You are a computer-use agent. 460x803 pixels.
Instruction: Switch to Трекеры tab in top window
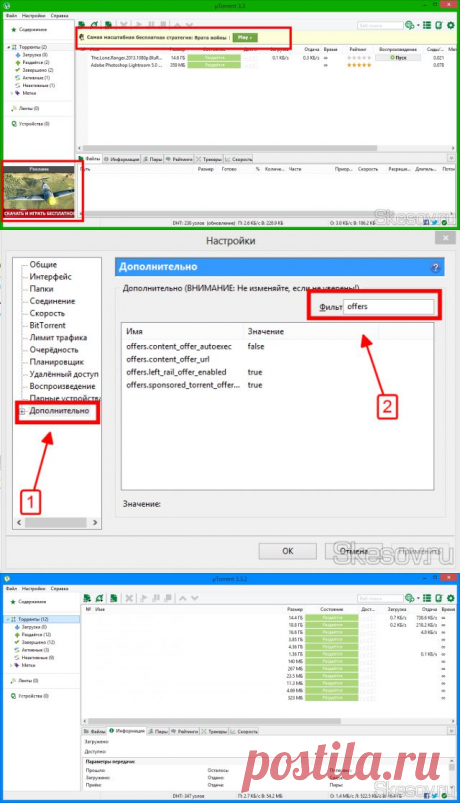coord(209,159)
